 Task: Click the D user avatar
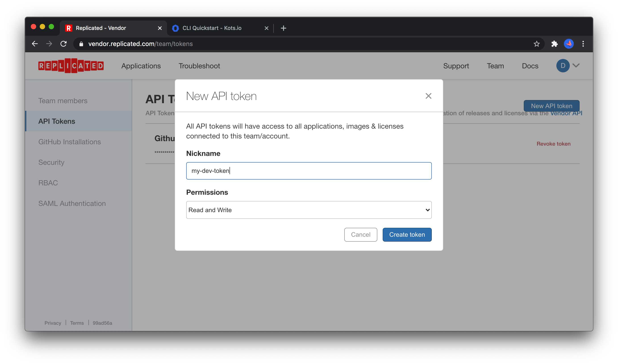(563, 65)
